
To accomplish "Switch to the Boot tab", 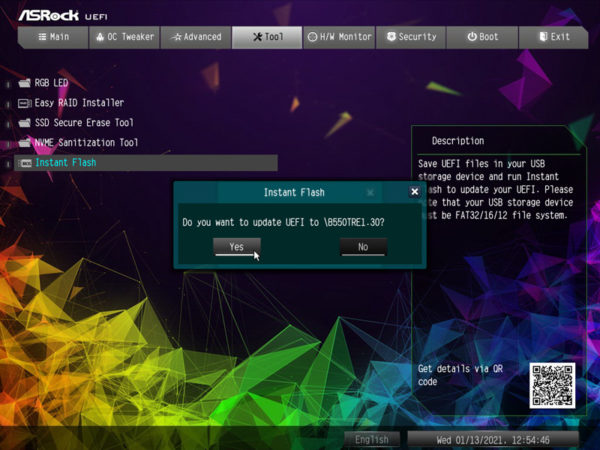I will click(482, 37).
